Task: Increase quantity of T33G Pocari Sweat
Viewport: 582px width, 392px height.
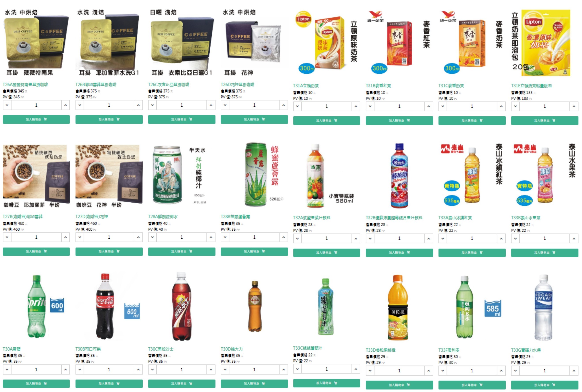Action: tap(574, 371)
